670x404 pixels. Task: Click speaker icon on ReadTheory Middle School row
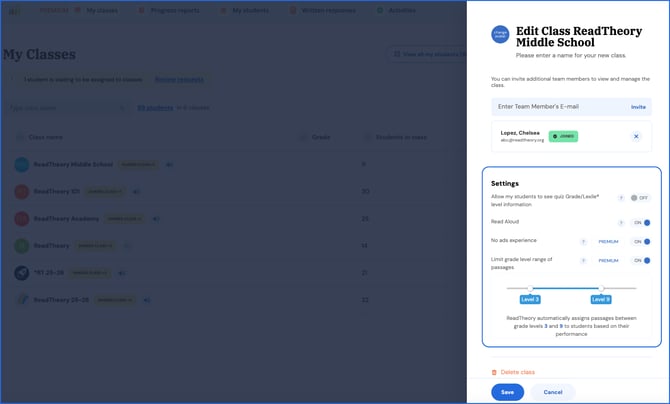click(x=169, y=165)
